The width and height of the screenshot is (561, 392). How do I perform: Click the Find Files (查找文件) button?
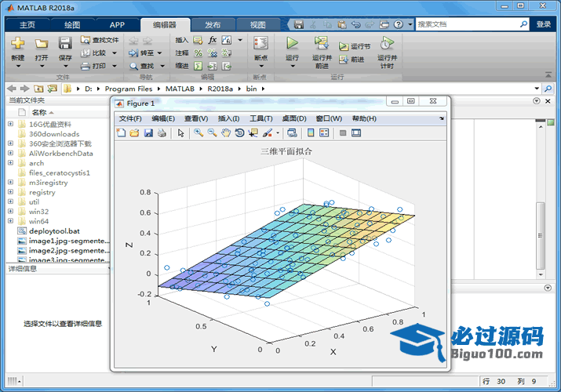point(100,40)
